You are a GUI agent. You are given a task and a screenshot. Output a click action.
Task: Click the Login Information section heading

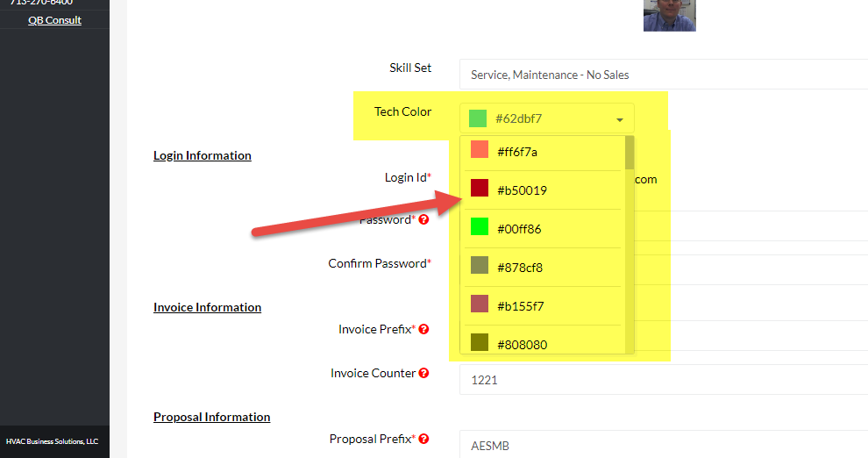pyautogui.click(x=203, y=155)
